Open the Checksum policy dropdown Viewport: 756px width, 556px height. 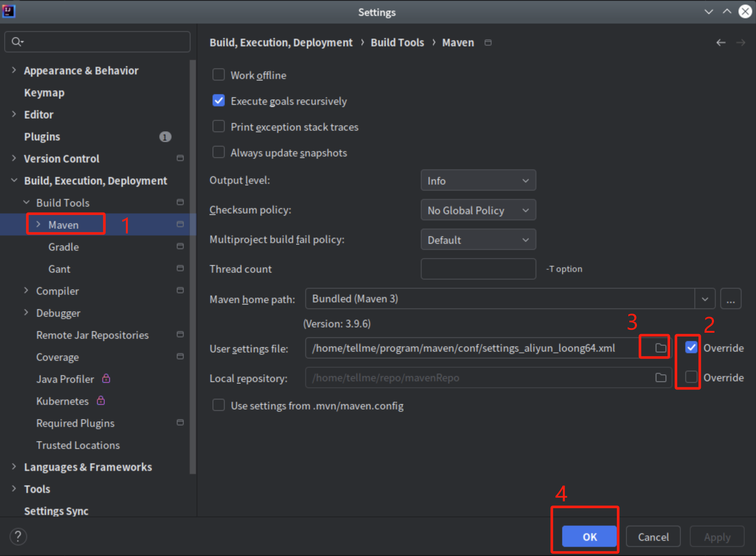coord(478,210)
